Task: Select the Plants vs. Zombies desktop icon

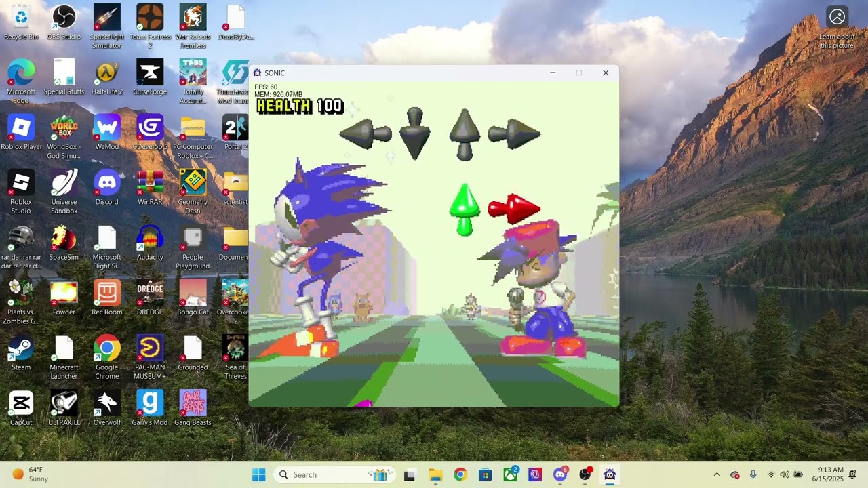Action: pyautogui.click(x=21, y=302)
